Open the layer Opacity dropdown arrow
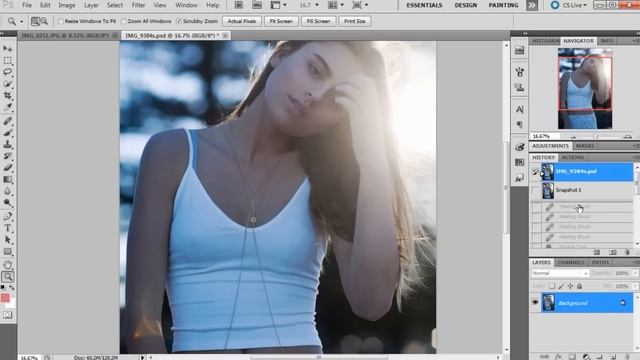This screenshot has height=360, width=640. click(x=635, y=273)
